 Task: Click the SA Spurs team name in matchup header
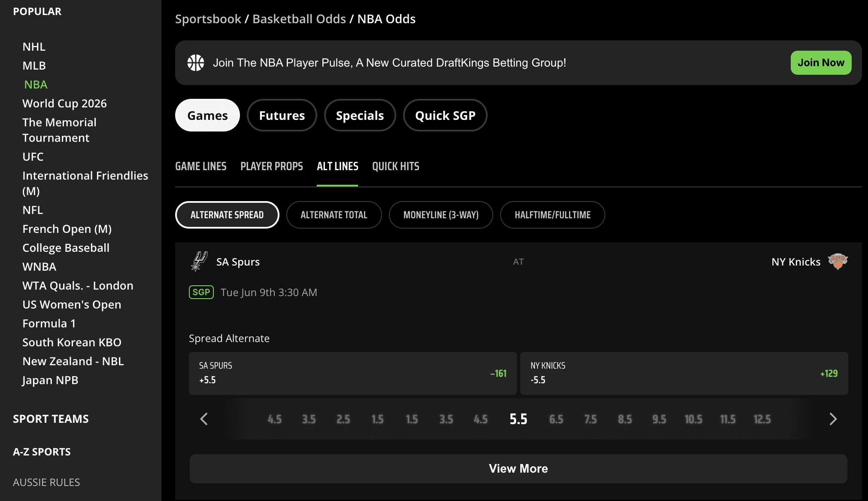[x=238, y=262]
